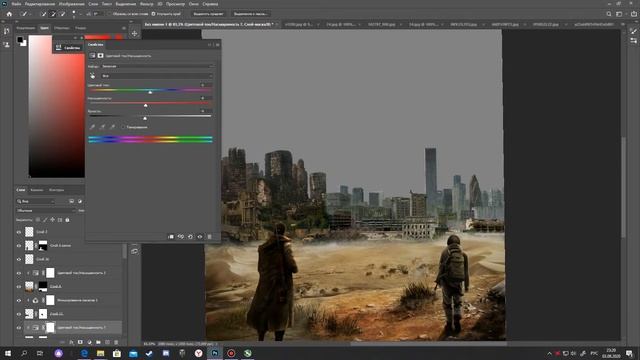Screen dimensions: 640x360
Task: Click the adjustment icon in Properties header
Action: tap(92, 56)
